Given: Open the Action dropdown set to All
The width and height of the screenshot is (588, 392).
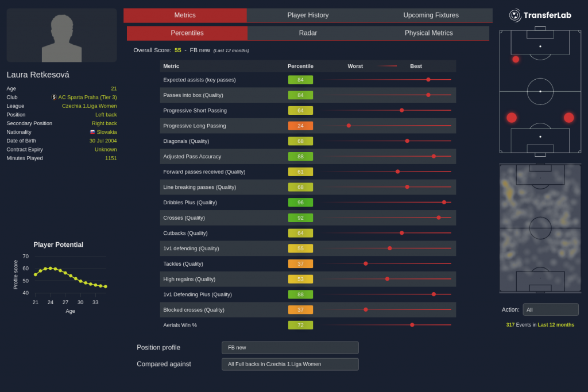Looking at the screenshot, I should tap(550, 309).
